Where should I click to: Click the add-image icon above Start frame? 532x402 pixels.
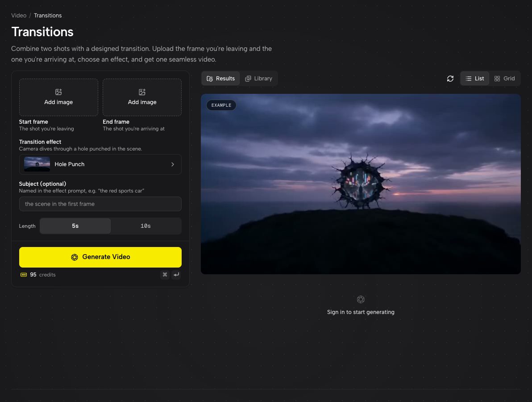coord(58,92)
